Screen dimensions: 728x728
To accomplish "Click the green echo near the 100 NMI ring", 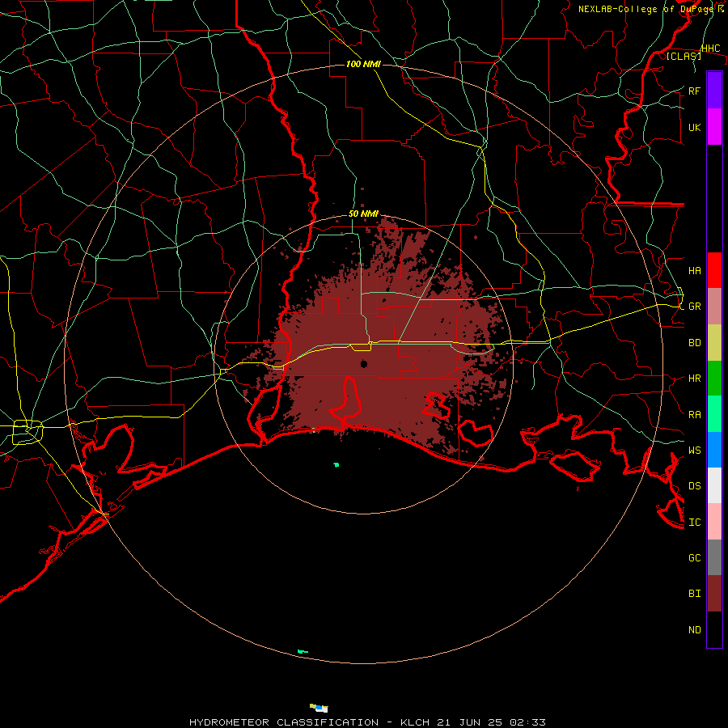I will tap(303, 651).
